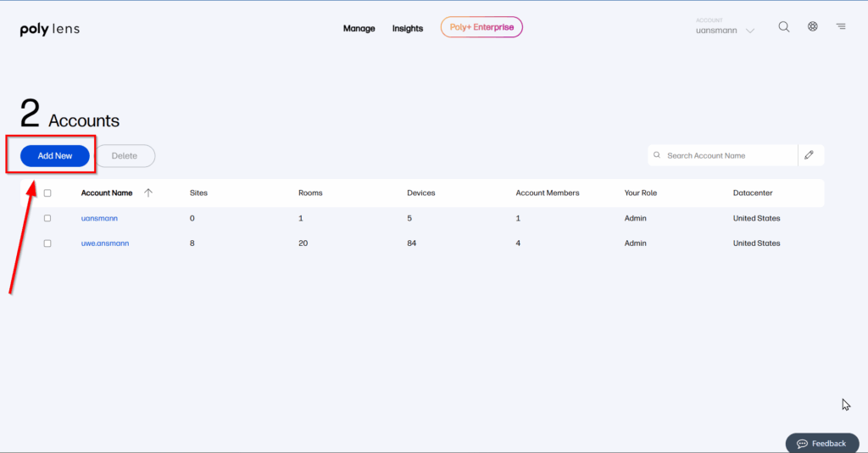The width and height of the screenshot is (868, 453).
Task: Click the Search Account Name field
Action: 727,155
